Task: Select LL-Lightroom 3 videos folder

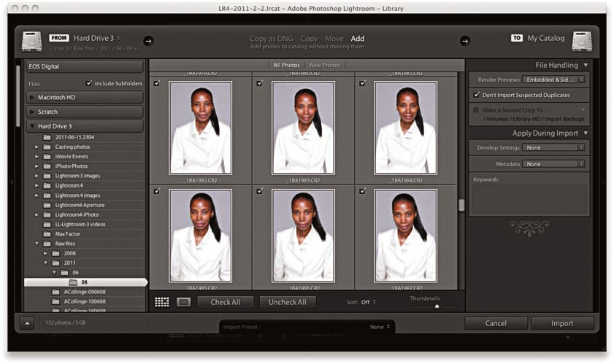Action: coord(80,224)
